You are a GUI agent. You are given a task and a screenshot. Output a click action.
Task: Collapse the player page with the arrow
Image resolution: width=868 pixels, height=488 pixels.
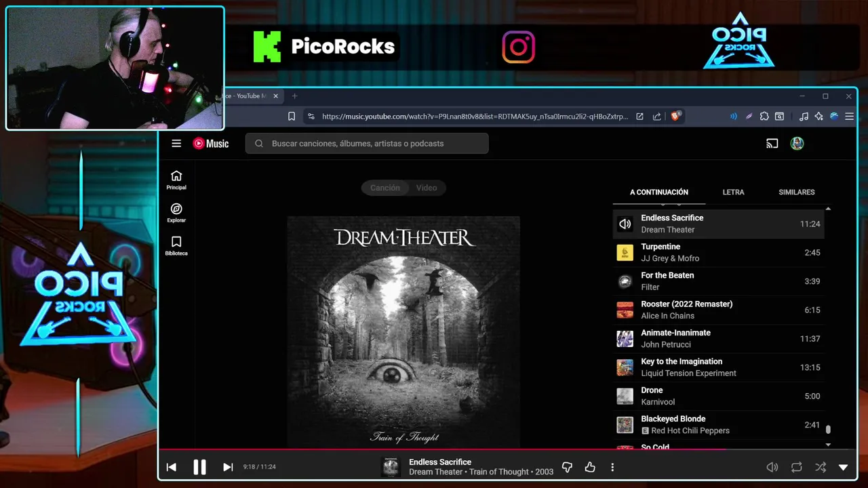click(x=844, y=467)
